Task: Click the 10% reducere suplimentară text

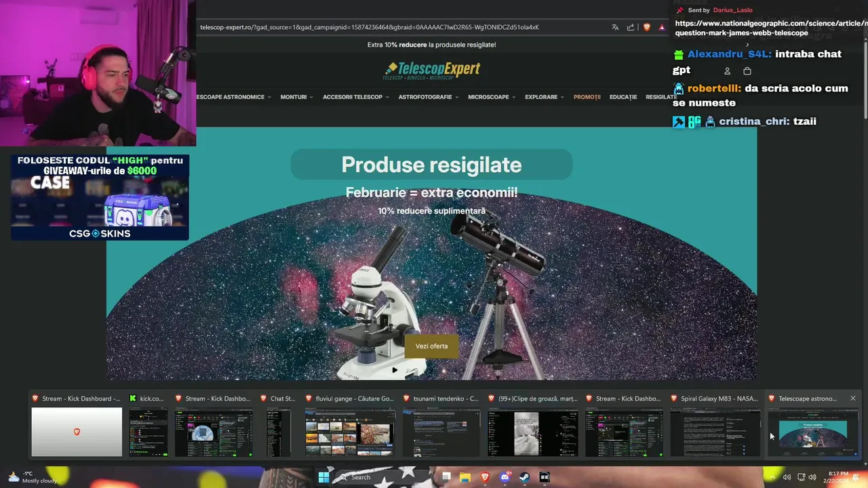Action: [431, 211]
